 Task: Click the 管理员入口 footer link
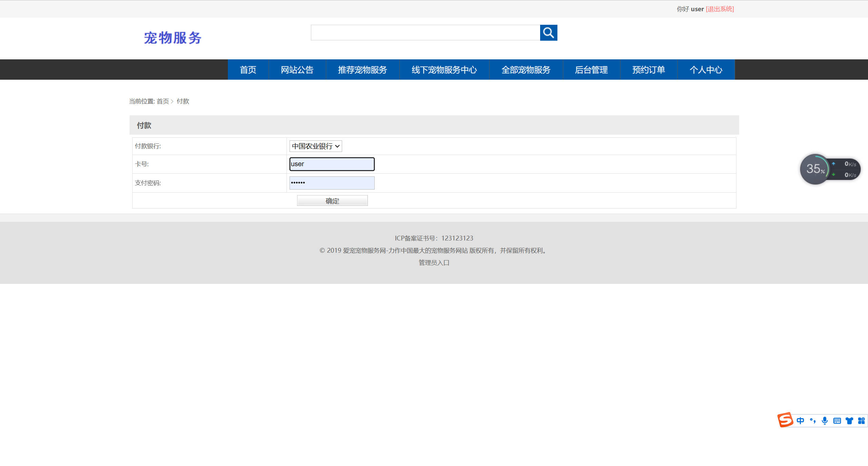click(434, 263)
